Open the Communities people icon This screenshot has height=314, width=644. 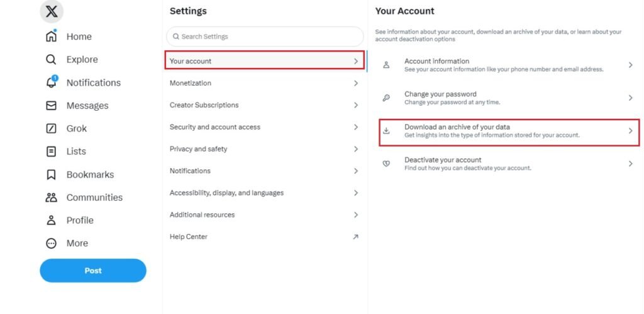pos(52,198)
